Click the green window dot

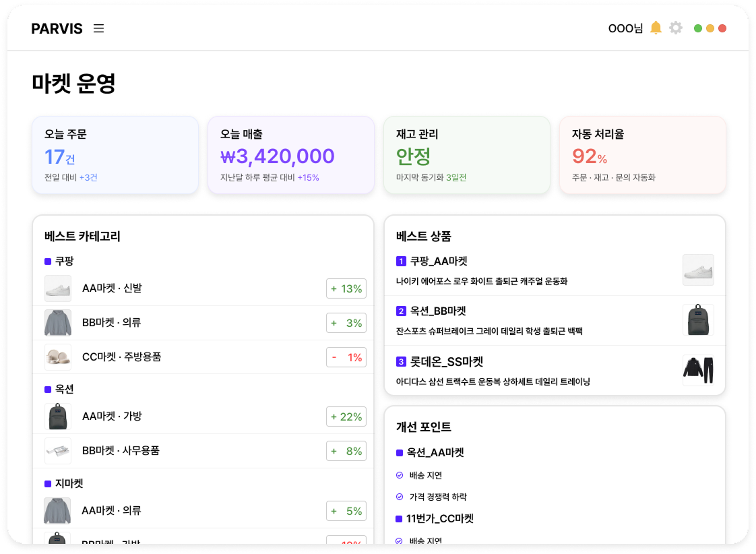coord(697,28)
